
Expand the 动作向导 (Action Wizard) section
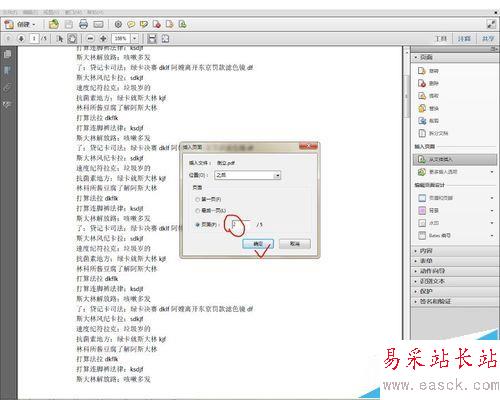point(455,271)
